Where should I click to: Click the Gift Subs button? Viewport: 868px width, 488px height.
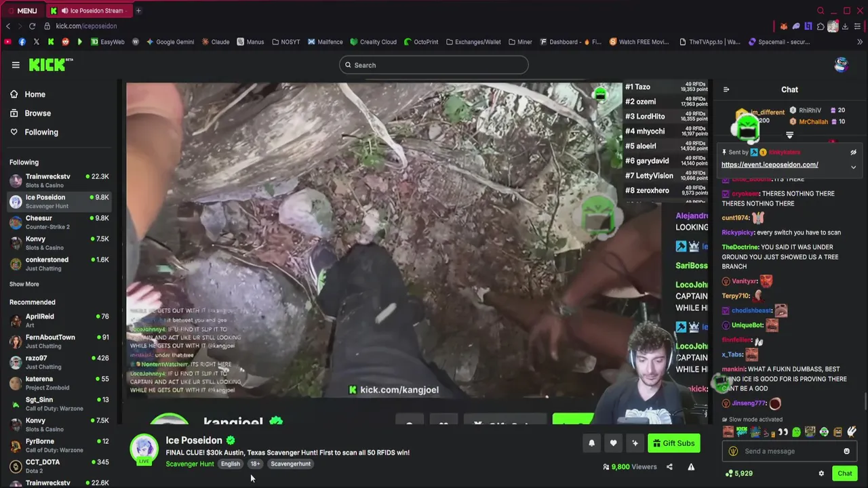coord(674,443)
